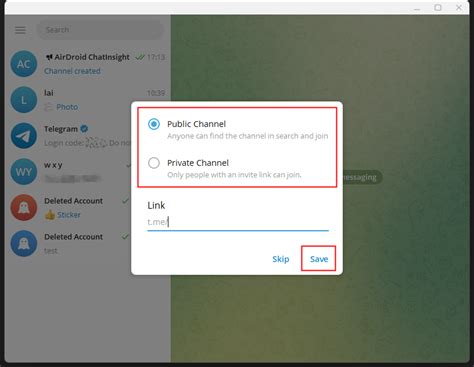Open the WY chat avatar
The width and height of the screenshot is (474, 367).
click(x=24, y=172)
